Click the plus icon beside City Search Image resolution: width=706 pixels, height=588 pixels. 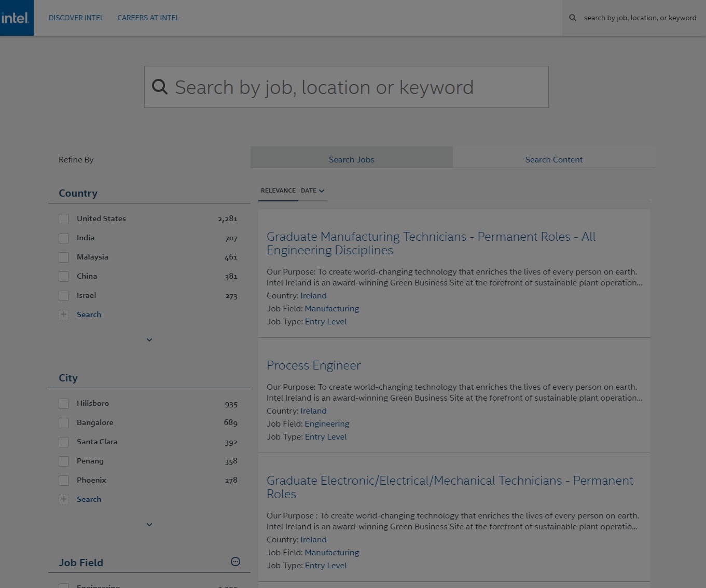(64, 499)
